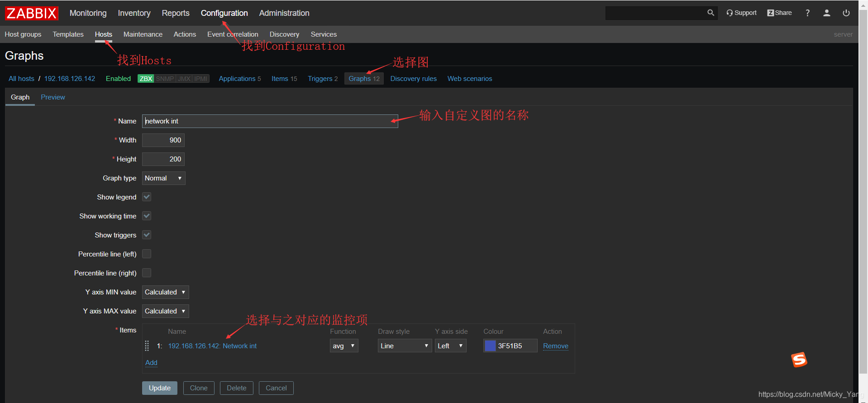868x403 pixels.
Task: Click the Zabbix logo
Action: coord(32,13)
